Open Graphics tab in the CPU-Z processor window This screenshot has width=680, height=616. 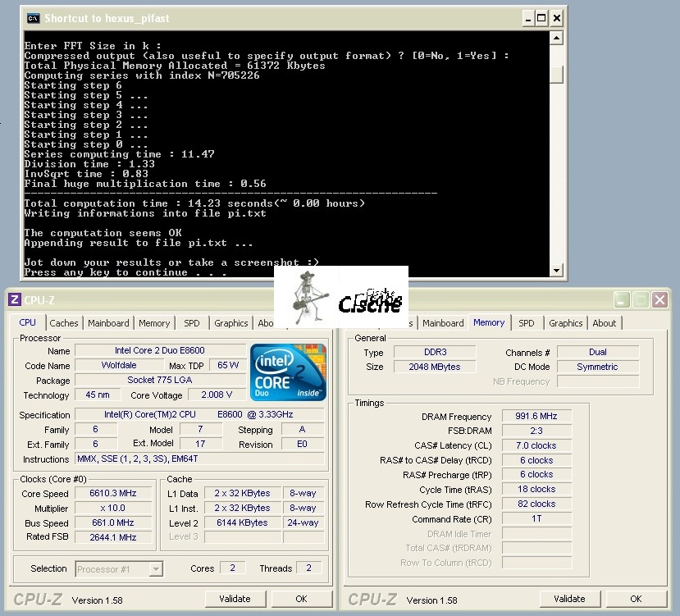[231, 323]
